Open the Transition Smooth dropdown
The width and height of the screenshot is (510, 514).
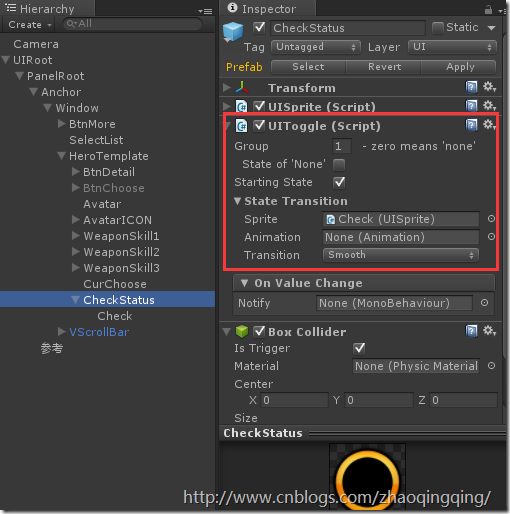pyautogui.click(x=401, y=255)
